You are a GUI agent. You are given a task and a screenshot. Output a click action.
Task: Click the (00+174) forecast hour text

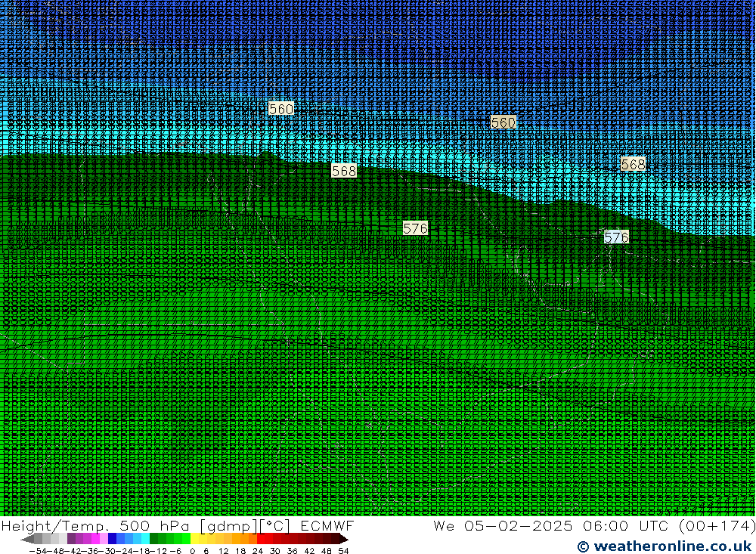[x=717, y=525]
